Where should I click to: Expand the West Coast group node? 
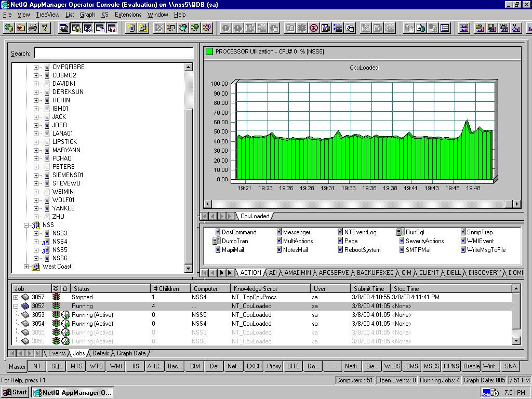pos(26,267)
